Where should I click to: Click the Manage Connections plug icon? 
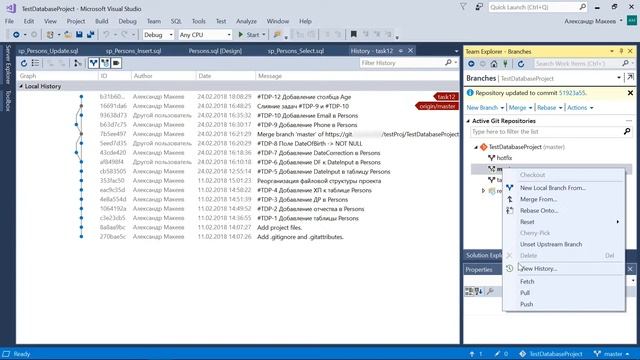tap(505, 64)
